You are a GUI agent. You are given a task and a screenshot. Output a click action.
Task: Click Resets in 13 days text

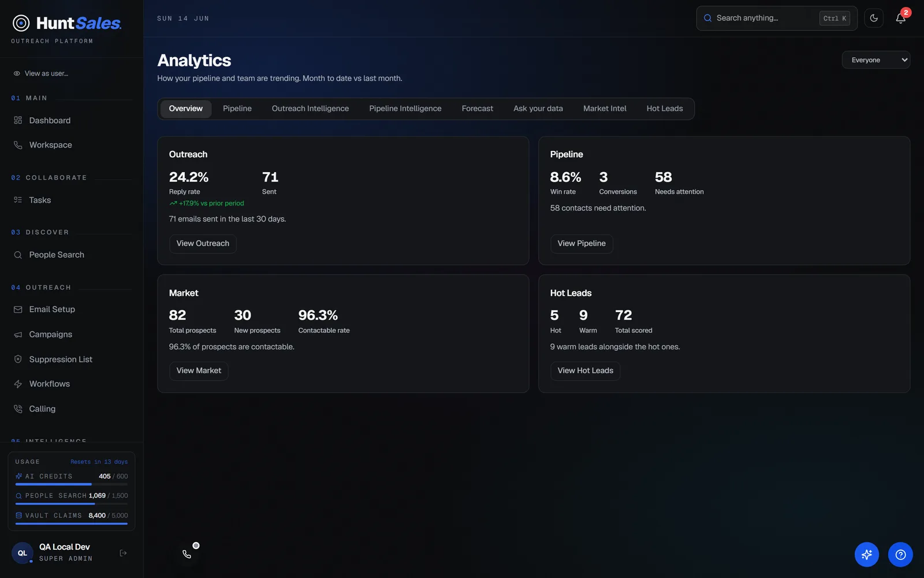tap(99, 462)
